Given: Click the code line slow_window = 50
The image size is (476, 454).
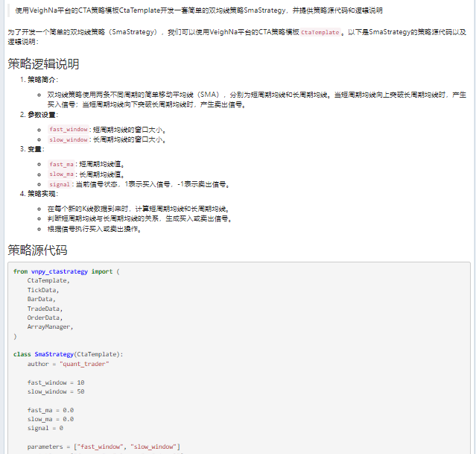Looking at the screenshot, I should pos(56,391).
